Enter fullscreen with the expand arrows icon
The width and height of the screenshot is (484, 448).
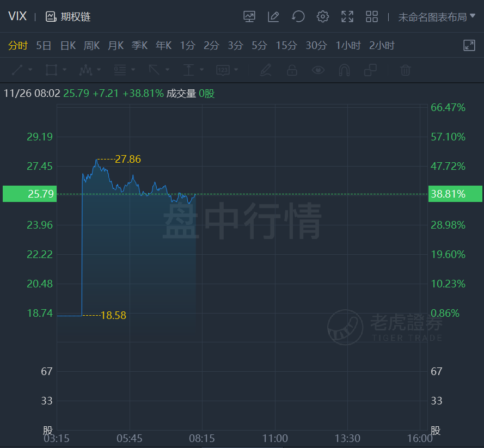347,17
